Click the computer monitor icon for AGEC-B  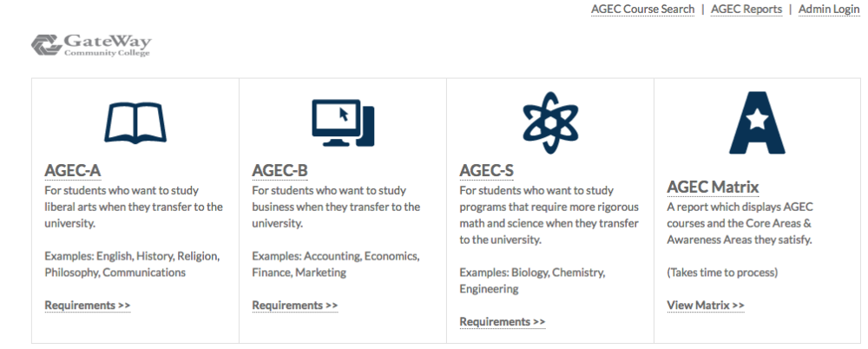(343, 122)
